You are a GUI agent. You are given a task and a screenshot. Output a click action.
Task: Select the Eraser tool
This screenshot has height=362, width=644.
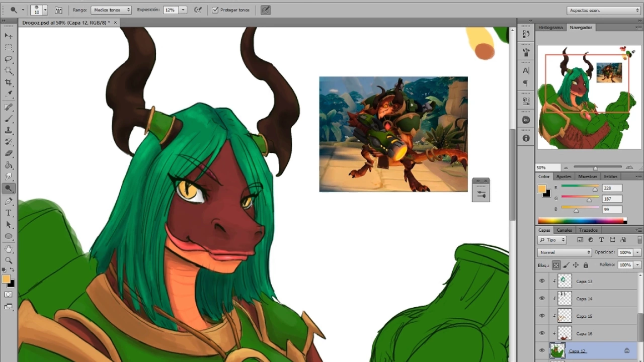tap(9, 153)
